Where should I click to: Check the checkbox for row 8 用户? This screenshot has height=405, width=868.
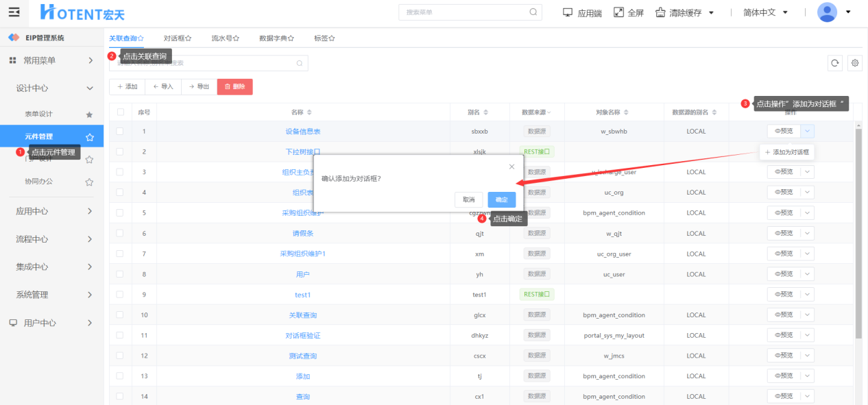click(x=121, y=274)
